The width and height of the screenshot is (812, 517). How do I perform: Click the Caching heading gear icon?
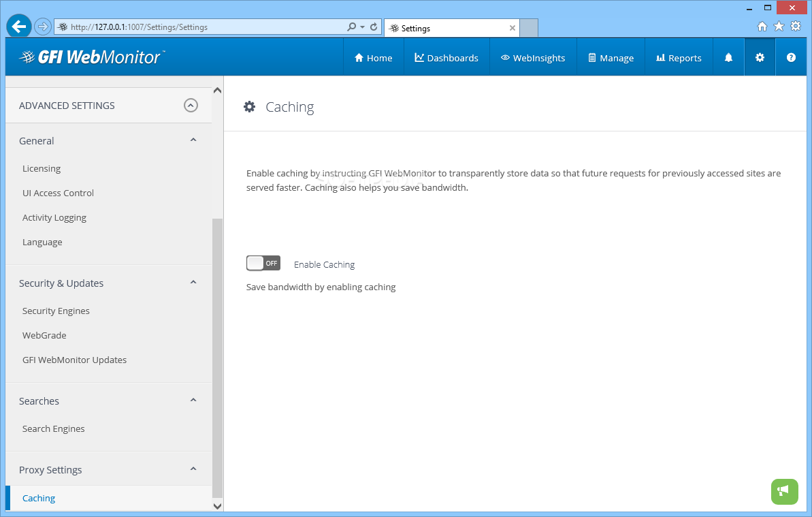[x=250, y=107]
